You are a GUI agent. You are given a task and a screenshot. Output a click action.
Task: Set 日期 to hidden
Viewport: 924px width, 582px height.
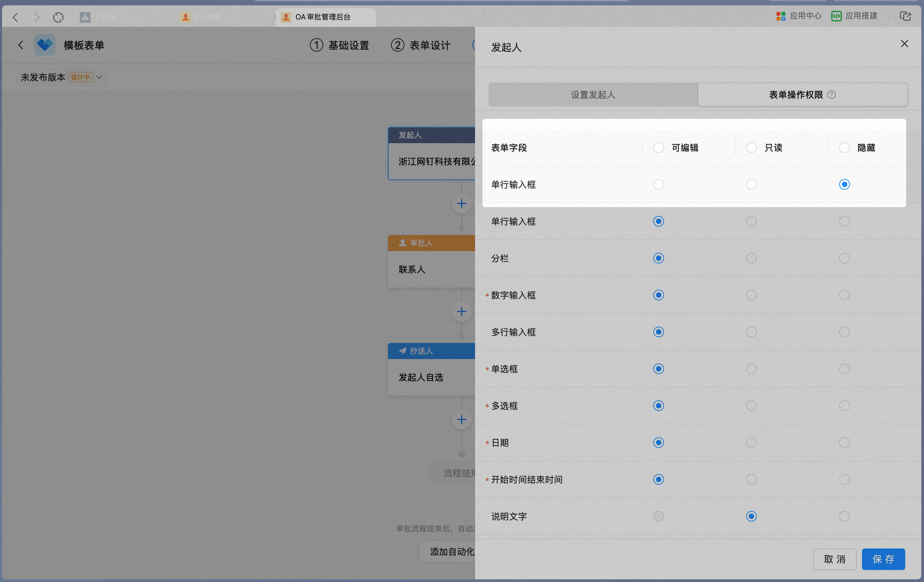click(844, 443)
